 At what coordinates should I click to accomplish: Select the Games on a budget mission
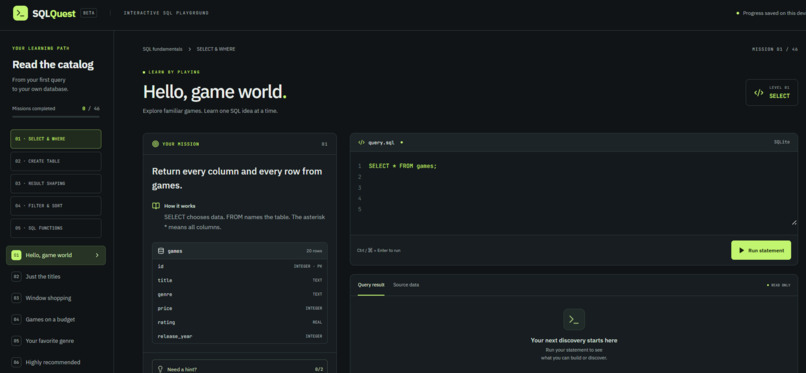point(56,320)
